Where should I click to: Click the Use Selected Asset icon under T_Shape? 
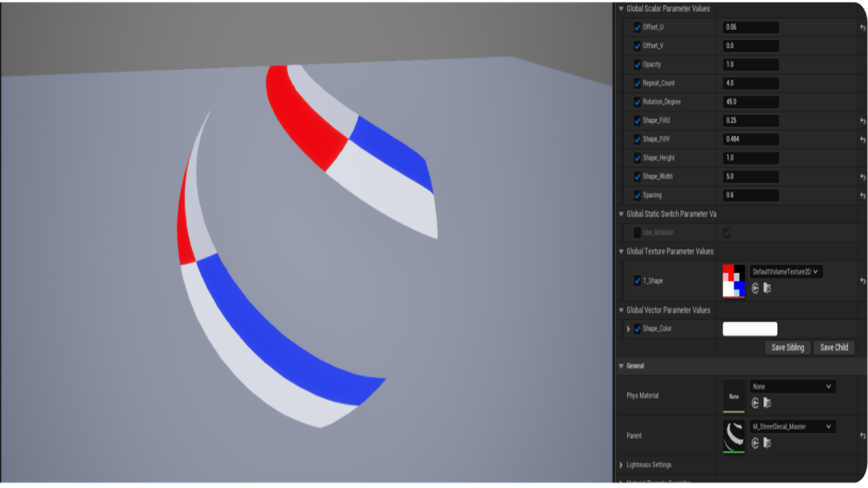755,289
